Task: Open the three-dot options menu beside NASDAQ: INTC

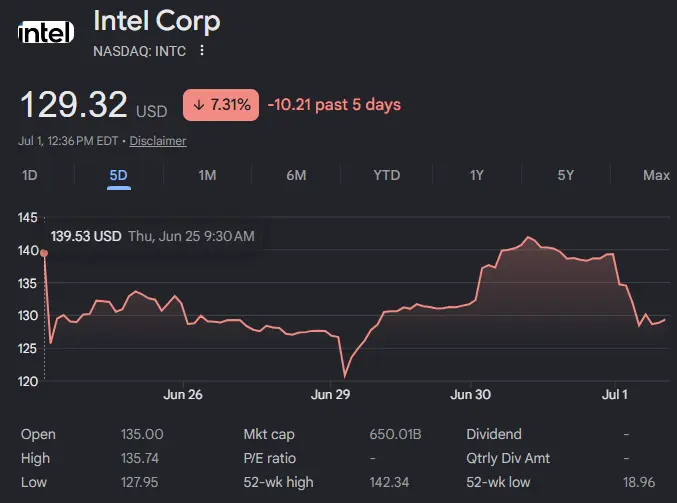Action: 202,51
